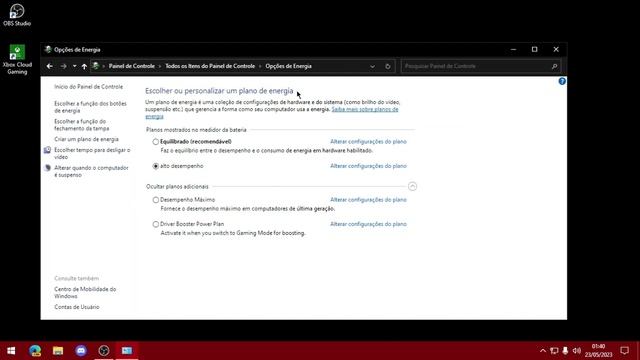Go up one level arrow
The width and height of the screenshot is (640, 360).
[x=84, y=66]
